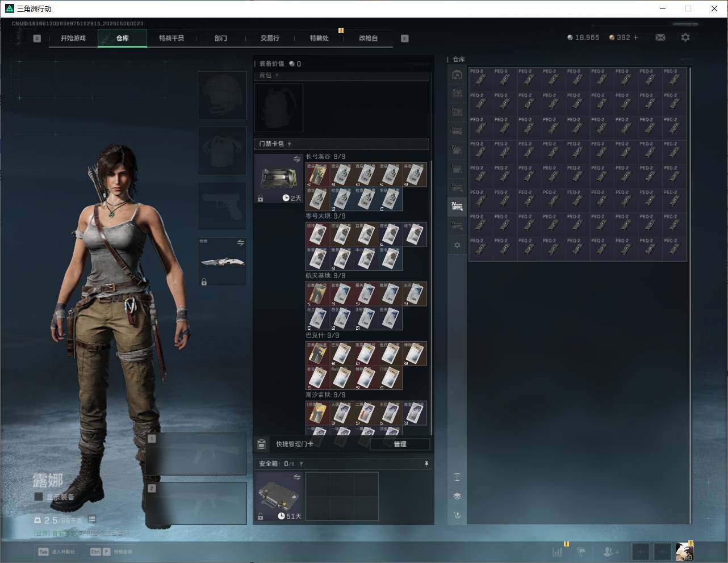
Task: Click the swap icon on the keycard case
Action: point(296,159)
